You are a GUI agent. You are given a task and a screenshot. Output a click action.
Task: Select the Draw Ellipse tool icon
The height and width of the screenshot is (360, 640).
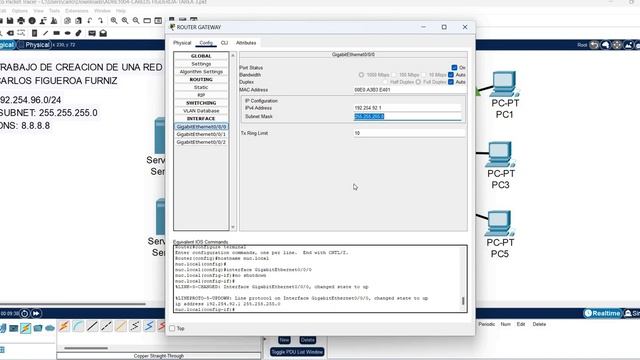coord(67,33)
